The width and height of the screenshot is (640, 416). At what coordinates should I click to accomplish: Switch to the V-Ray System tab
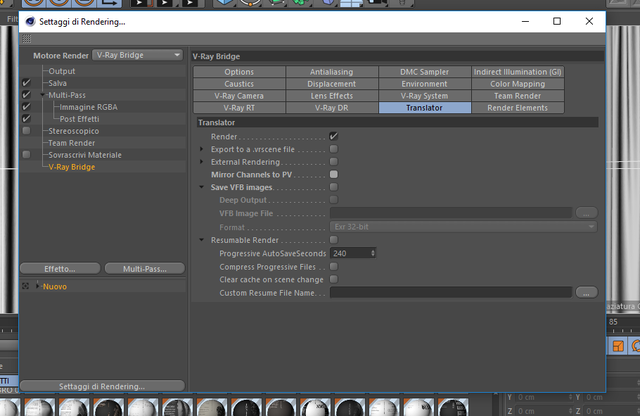point(424,96)
